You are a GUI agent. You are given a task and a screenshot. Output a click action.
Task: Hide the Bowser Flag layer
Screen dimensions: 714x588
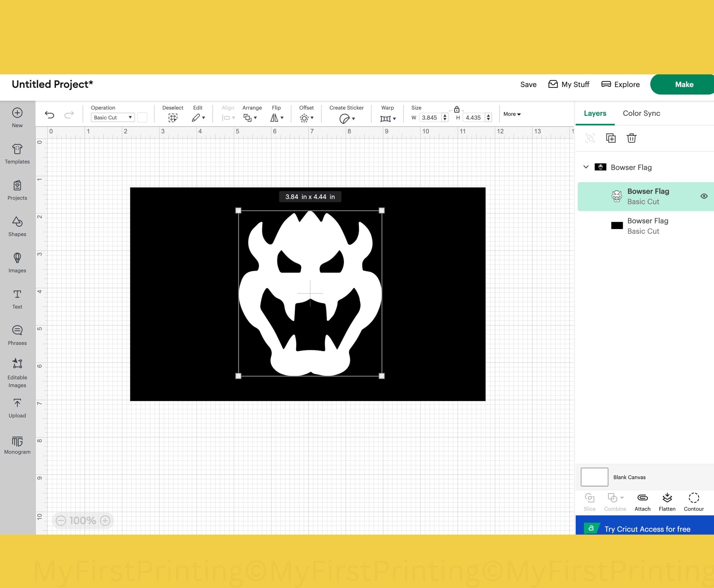(704, 196)
